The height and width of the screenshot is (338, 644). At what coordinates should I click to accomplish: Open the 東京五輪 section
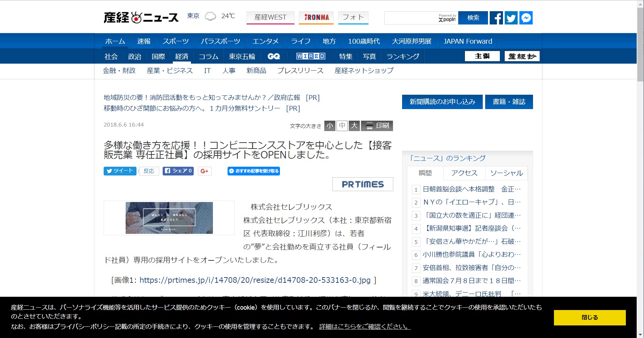tap(242, 56)
